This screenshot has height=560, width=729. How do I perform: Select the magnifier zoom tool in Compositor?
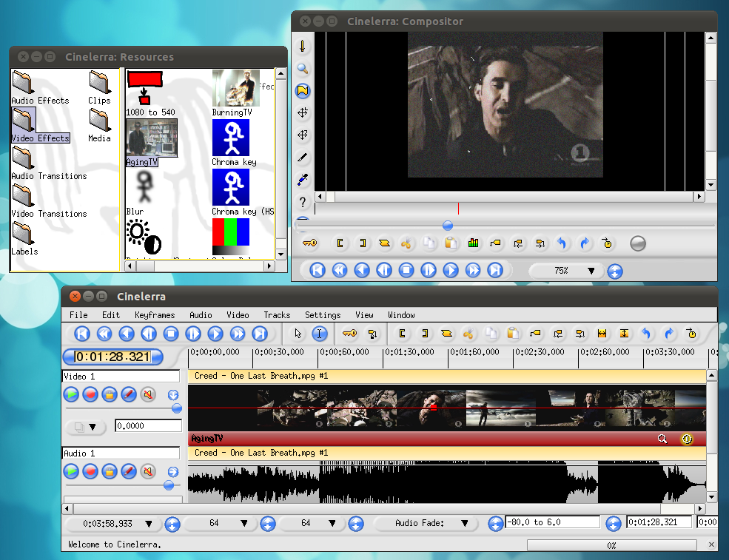302,69
